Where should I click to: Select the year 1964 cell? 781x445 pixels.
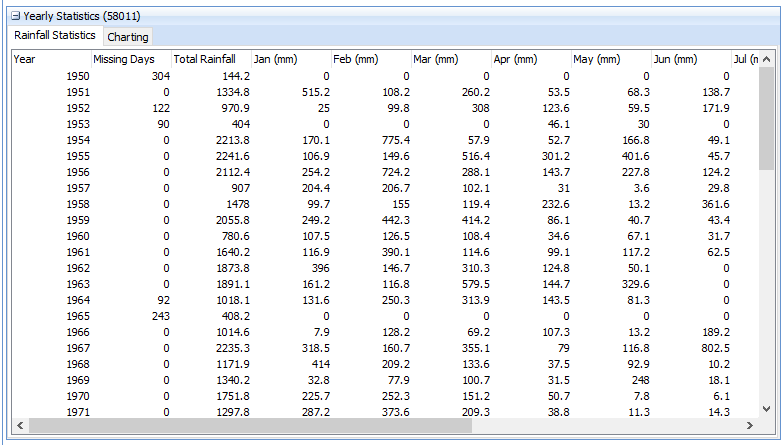(78, 300)
